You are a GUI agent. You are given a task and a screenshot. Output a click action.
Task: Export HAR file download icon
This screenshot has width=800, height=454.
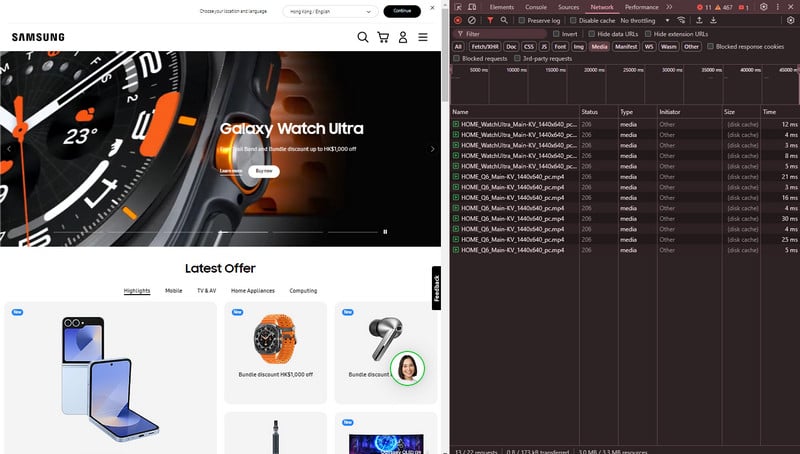tap(713, 20)
